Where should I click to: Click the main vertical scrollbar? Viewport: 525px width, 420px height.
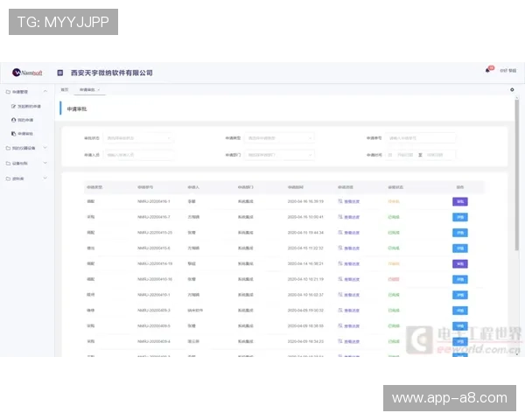pos(517,174)
